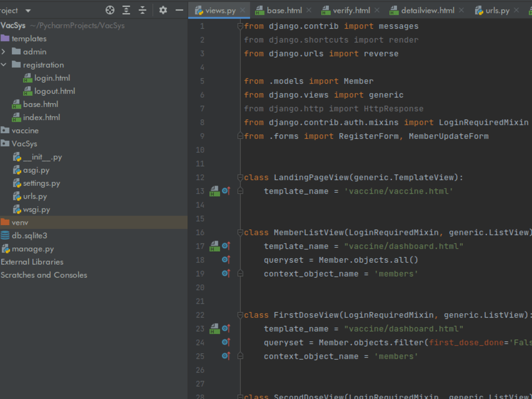Image resolution: width=532 pixels, height=399 pixels.
Task: Click override marker on line 13
Action: [226, 191]
